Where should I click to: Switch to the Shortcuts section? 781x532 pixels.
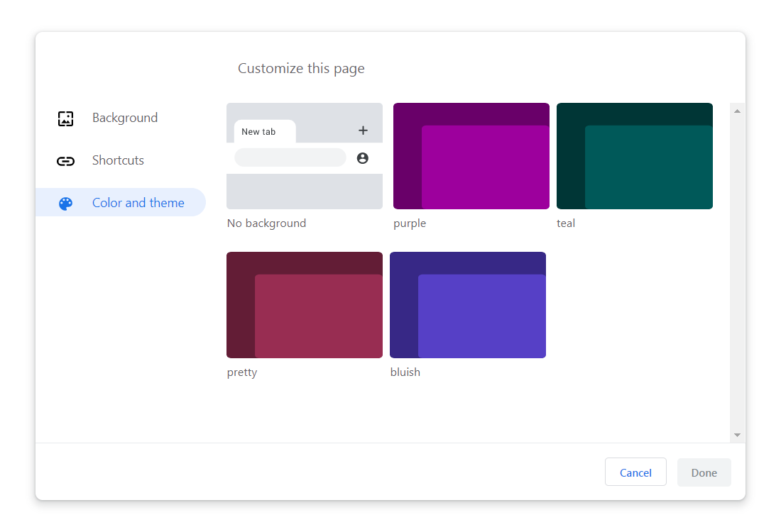(118, 160)
